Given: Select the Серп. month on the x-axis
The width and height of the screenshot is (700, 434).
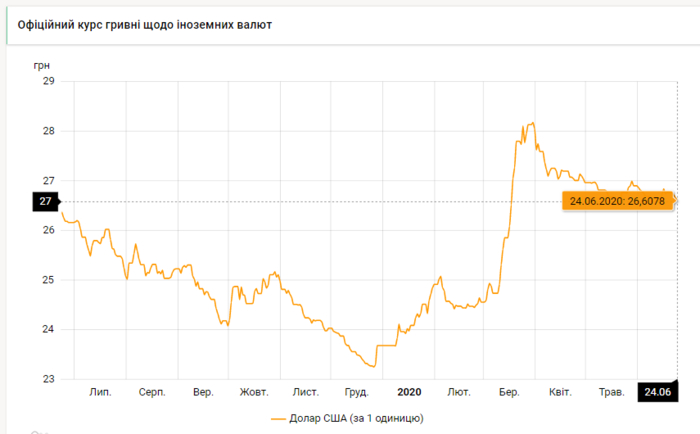Looking at the screenshot, I should (152, 392).
